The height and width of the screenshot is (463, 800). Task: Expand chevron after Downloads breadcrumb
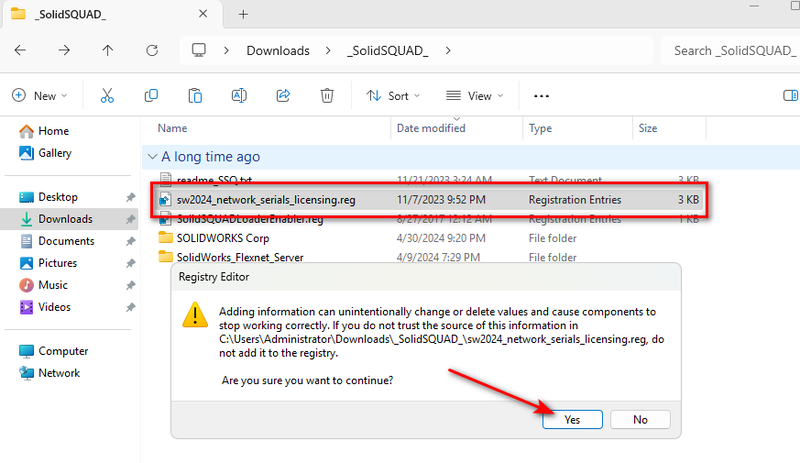[x=328, y=51]
